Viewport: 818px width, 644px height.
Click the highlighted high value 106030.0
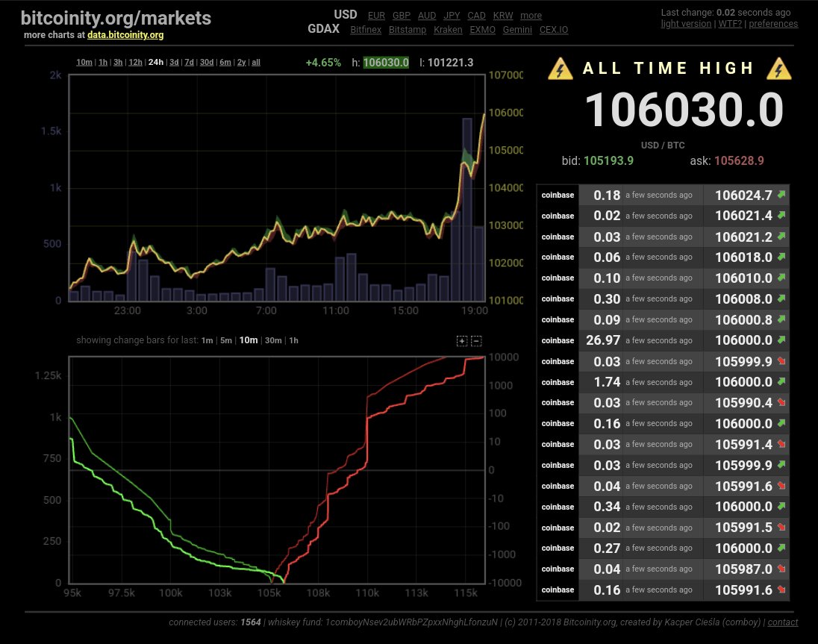386,63
